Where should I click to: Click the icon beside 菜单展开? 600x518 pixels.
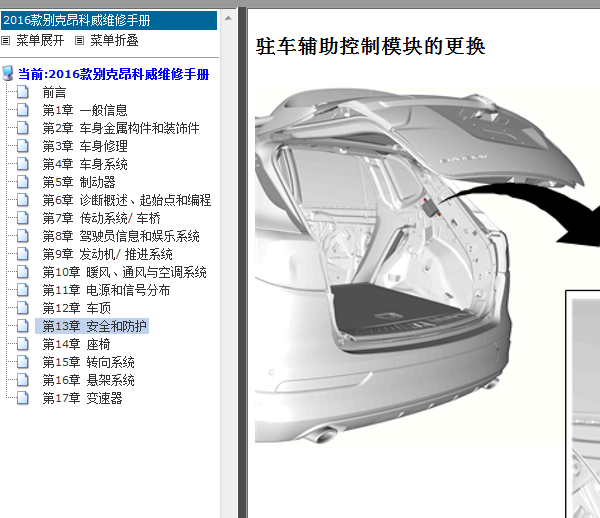point(5,41)
